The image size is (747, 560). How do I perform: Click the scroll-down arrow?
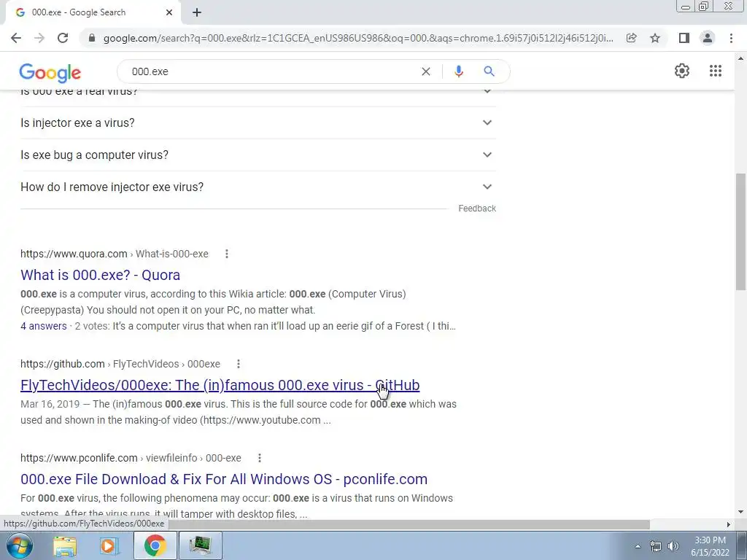(740, 513)
